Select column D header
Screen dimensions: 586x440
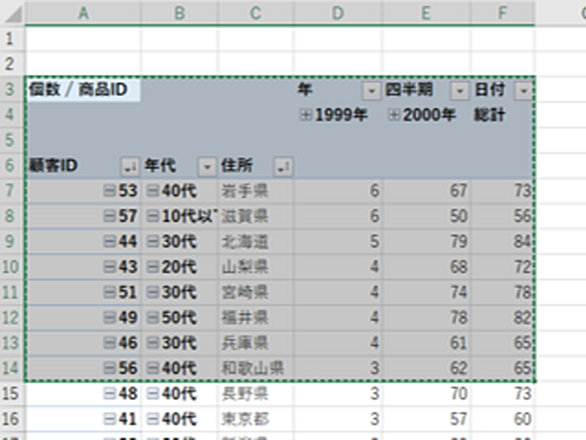[x=338, y=13]
